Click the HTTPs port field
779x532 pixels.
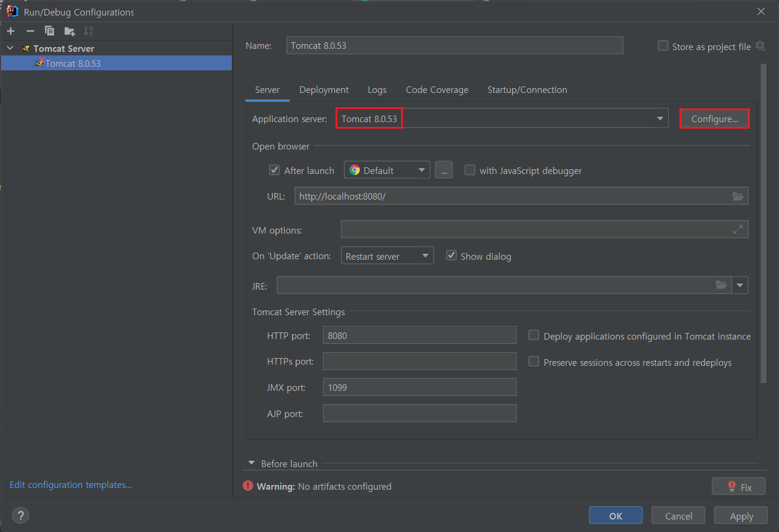click(420, 361)
